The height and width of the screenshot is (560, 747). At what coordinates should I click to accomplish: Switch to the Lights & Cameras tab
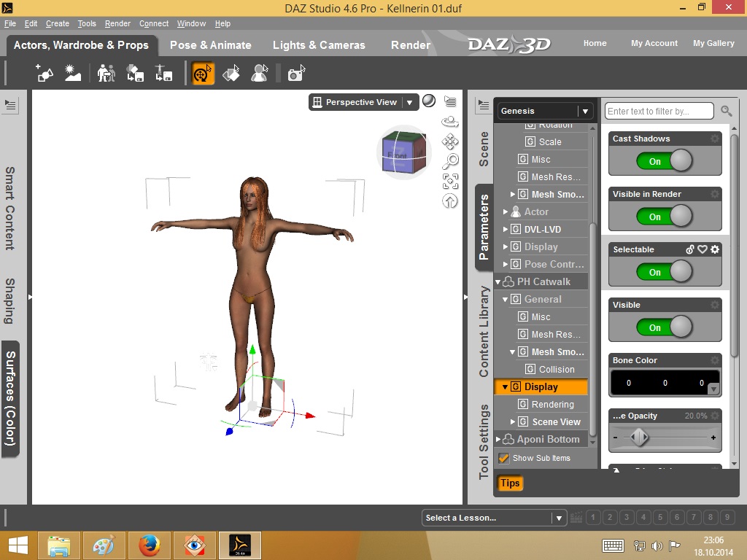click(319, 44)
